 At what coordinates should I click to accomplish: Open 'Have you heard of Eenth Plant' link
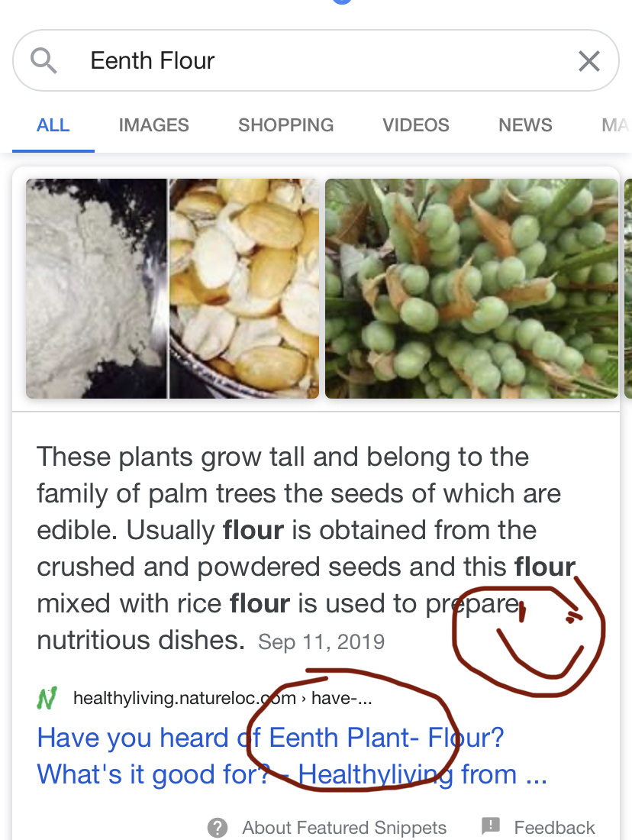click(292, 756)
